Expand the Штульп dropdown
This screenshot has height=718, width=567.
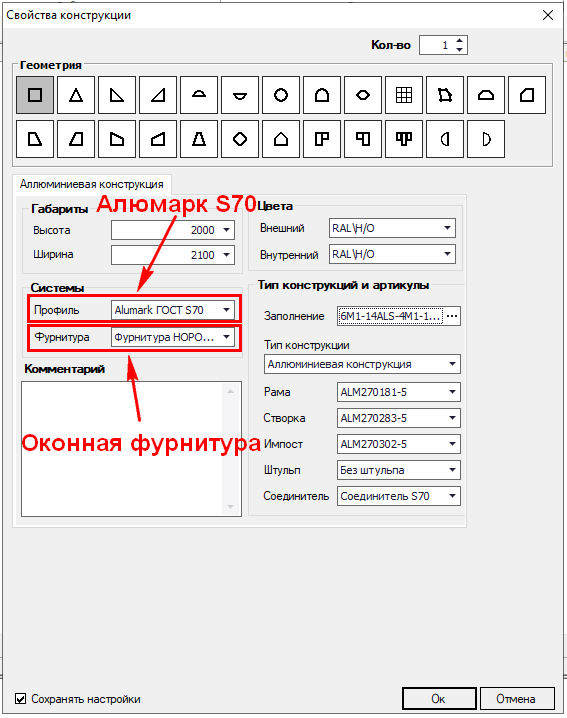click(453, 470)
